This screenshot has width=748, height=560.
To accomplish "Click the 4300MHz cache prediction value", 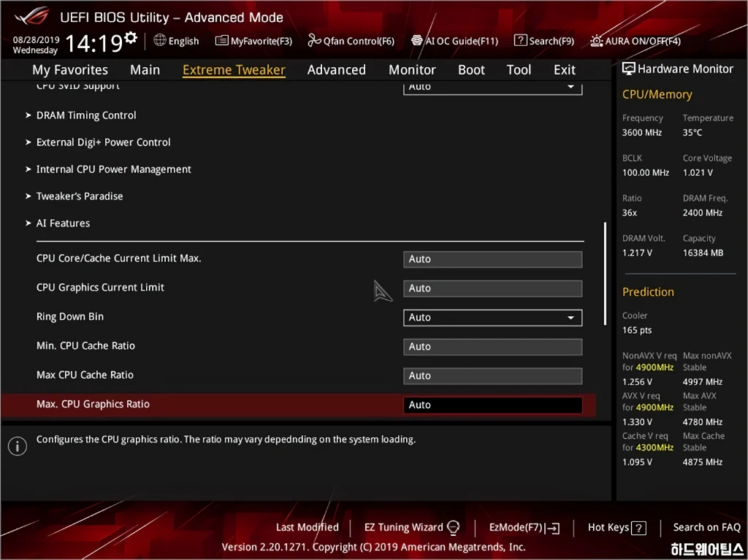I will click(654, 448).
